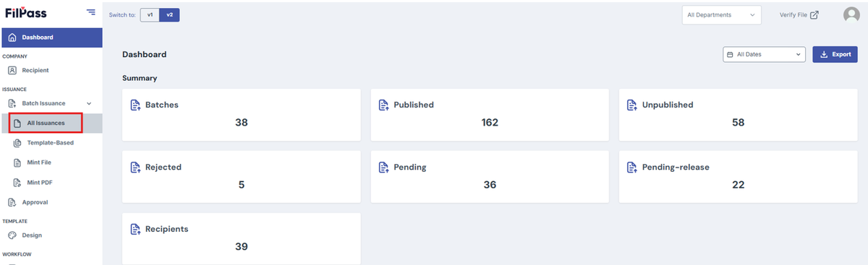This screenshot has width=868, height=265.
Task: Switch to version v2
Action: pos(169,14)
